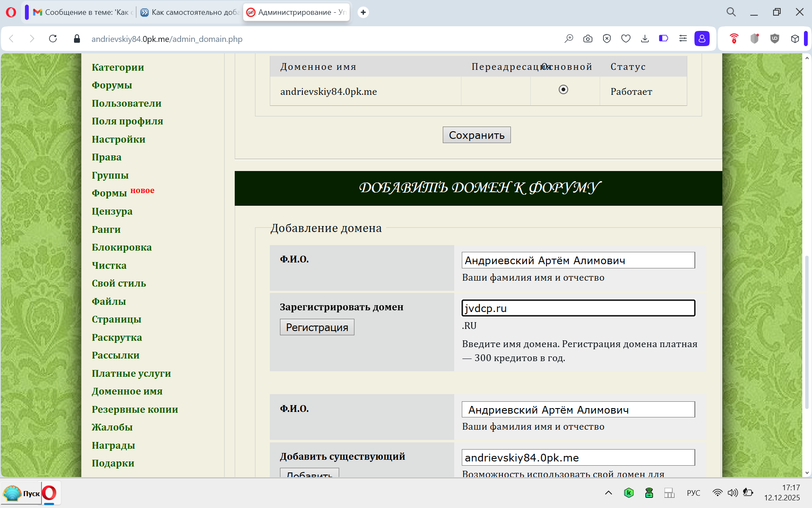812x508 pixels.
Task: Click the Opera snapshot camera icon
Action: coord(587,39)
